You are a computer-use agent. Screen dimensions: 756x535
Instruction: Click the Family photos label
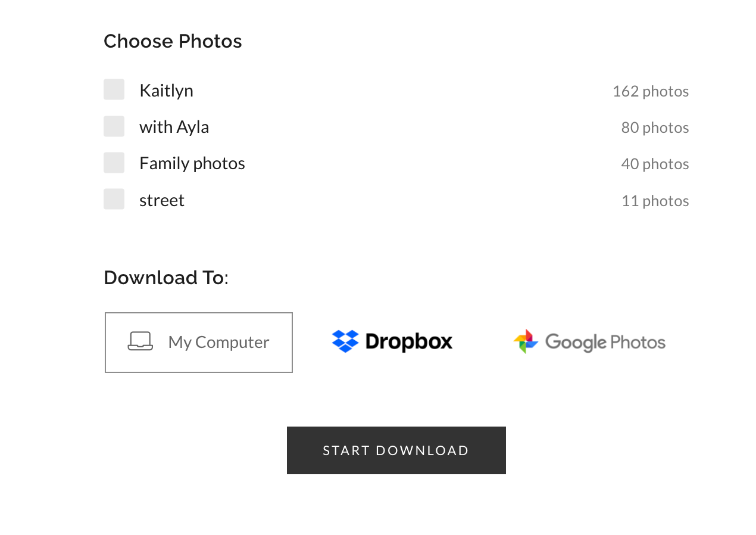(x=192, y=163)
